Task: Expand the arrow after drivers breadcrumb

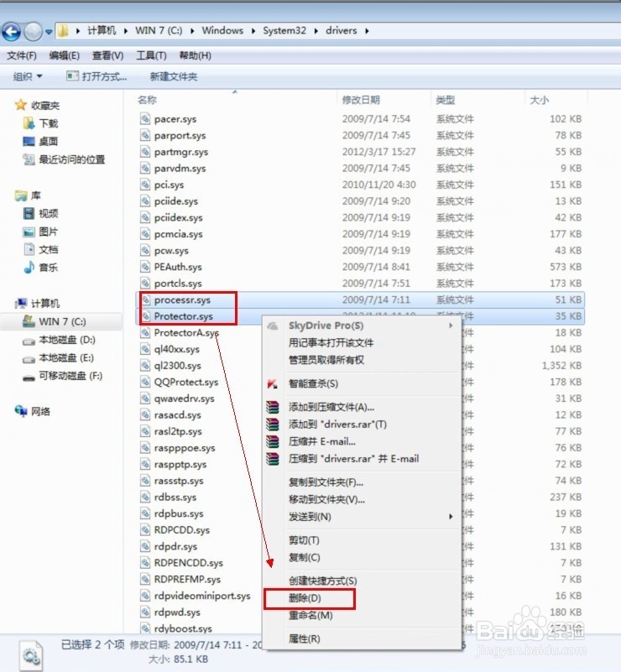Action: pyautogui.click(x=367, y=31)
